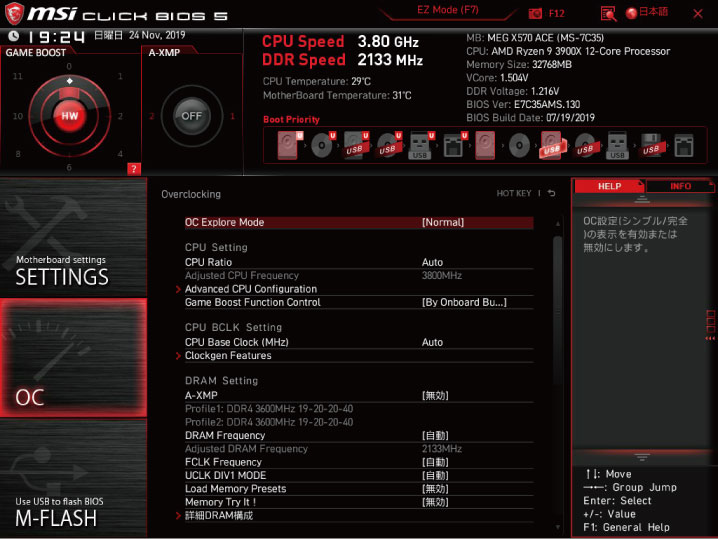Switch to the HELP tab

tap(609, 186)
